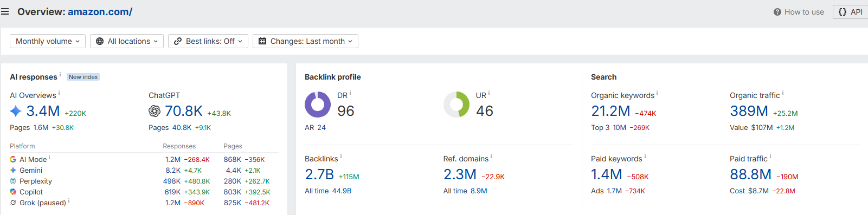Open the All locations dropdown
Image resolution: width=868 pixels, height=215 pixels.
[x=127, y=41]
